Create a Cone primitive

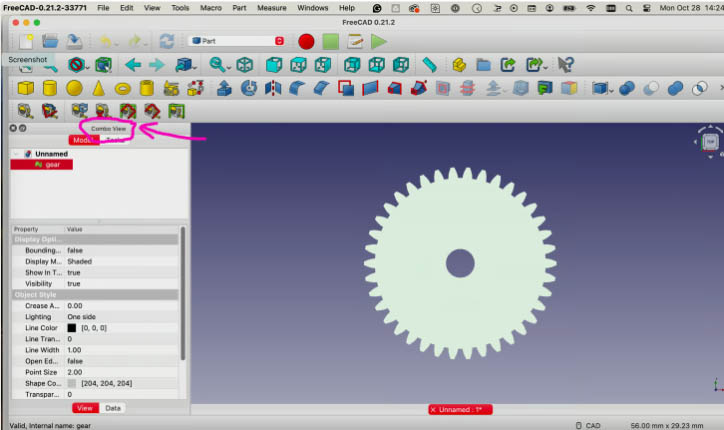pyautogui.click(x=98, y=88)
